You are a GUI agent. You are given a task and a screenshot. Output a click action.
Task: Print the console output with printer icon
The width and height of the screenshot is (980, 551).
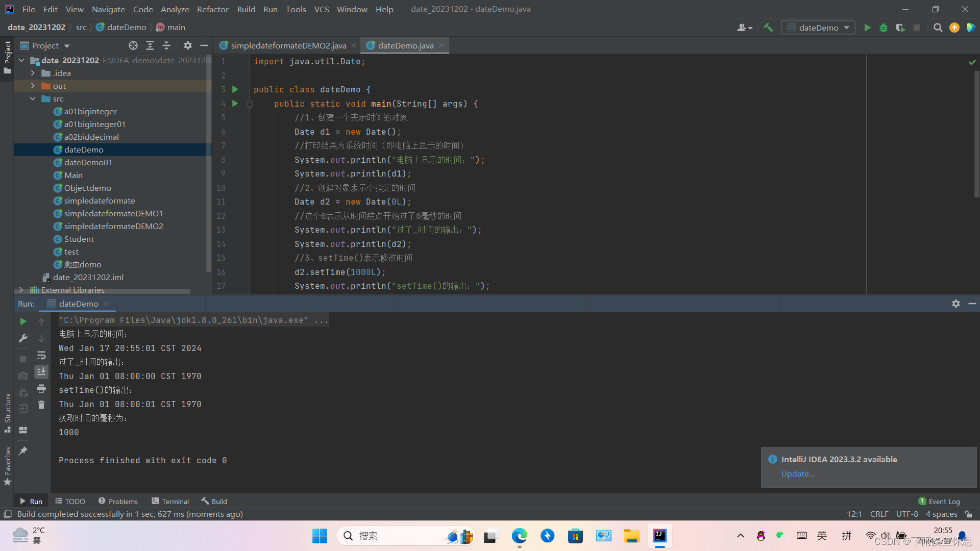click(41, 389)
